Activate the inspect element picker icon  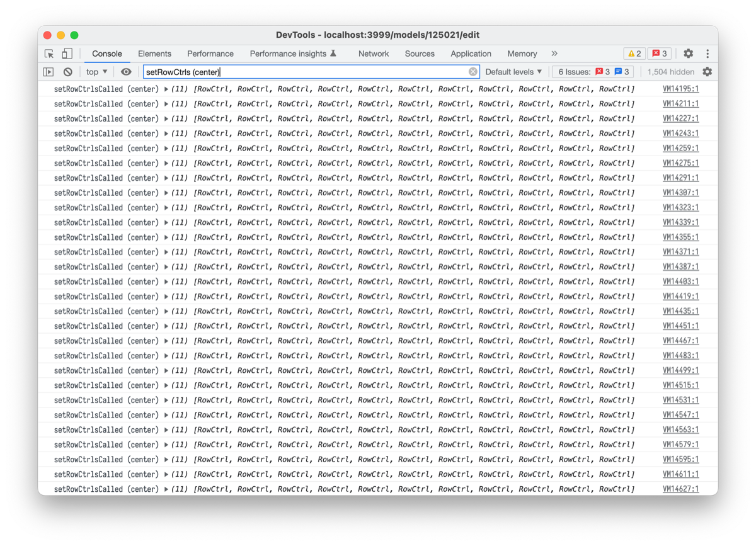coord(49,54)
